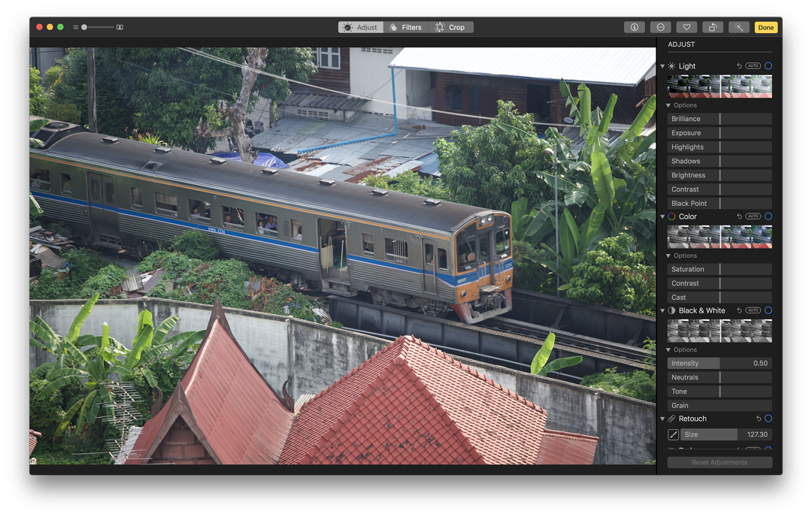Switch to the Filters tab
Image resolution: width=812 pixels, height=517 pixels.
406,28
